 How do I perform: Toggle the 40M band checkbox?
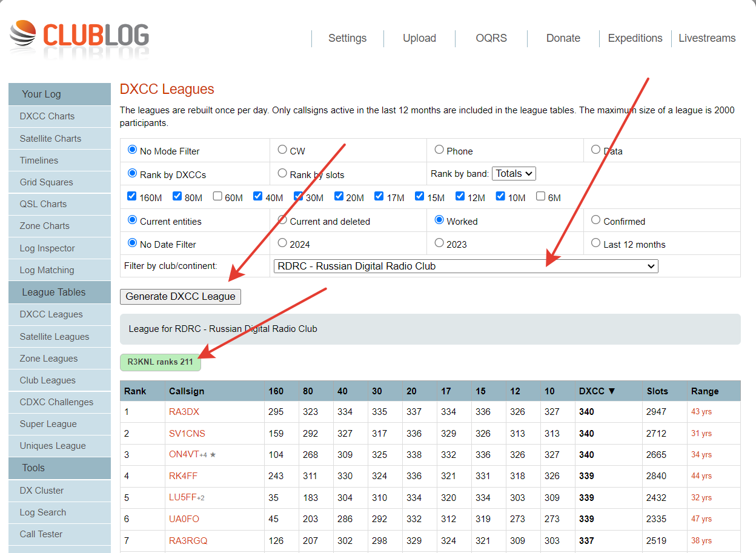pos(257,196)
